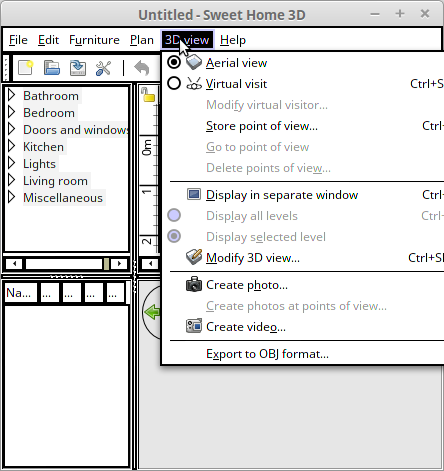Open the Furniture menu

(94, 40)
